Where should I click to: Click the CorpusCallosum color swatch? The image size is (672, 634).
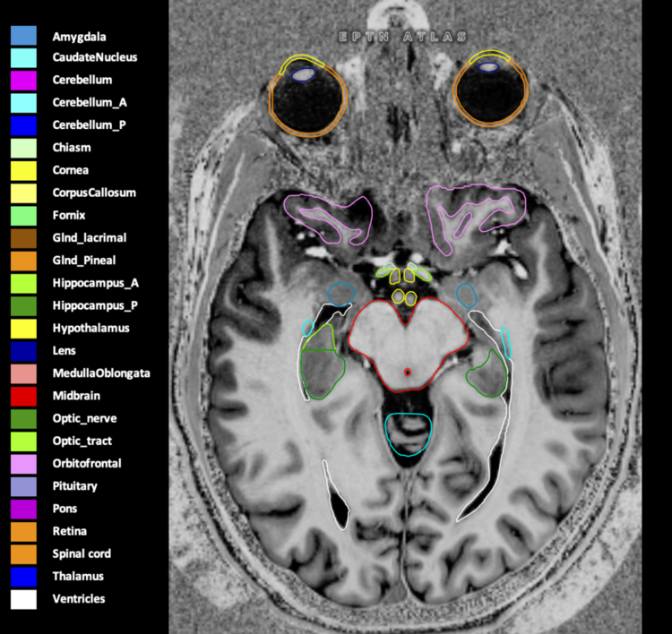point(23,193)
